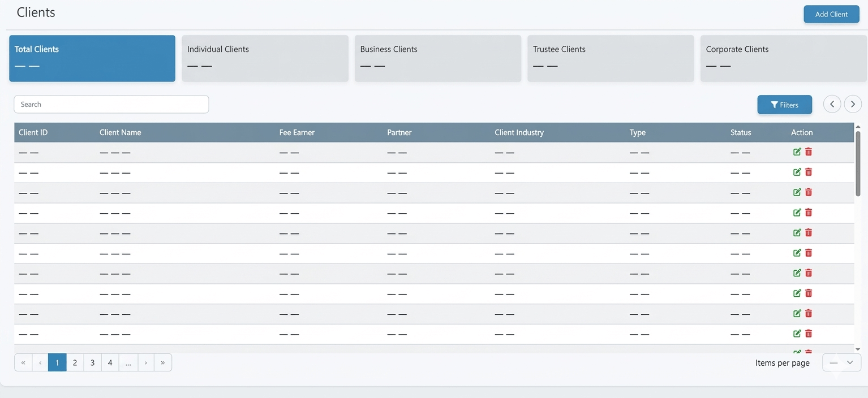
Task: Select the Corporate Clients card
Action: click(783, 58)
